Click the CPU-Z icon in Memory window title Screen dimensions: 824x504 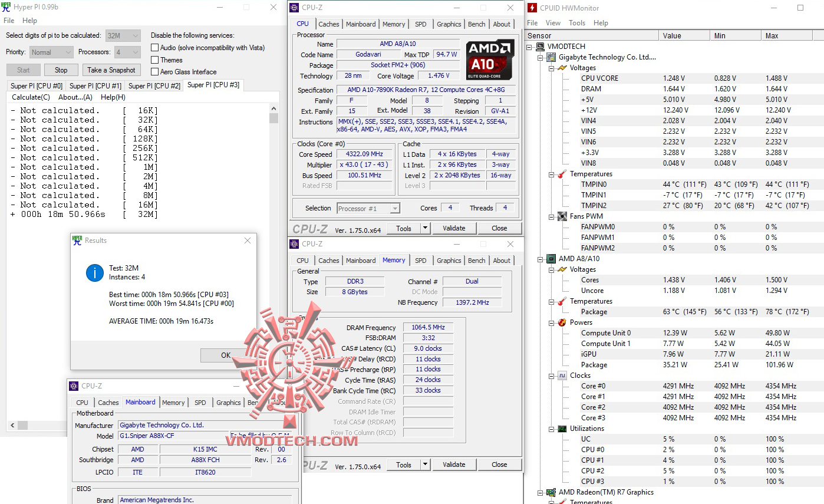pos(295,244)
